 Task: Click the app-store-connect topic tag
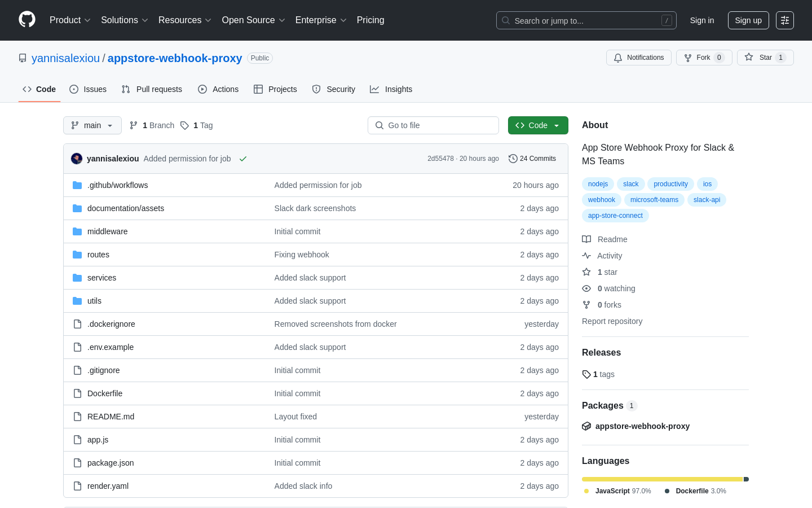615,216
